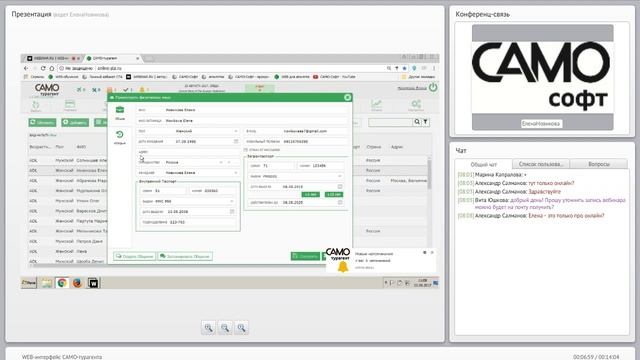Toggle the отказ от рассылки checkbox
The image size is (640, 360).
click(246, 150)
